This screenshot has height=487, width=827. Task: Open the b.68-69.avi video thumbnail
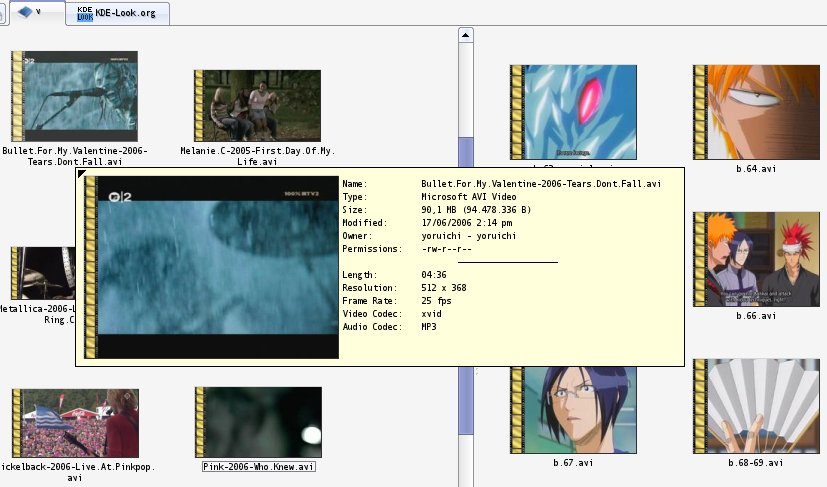pyautogui.click(x=756, y=406)
